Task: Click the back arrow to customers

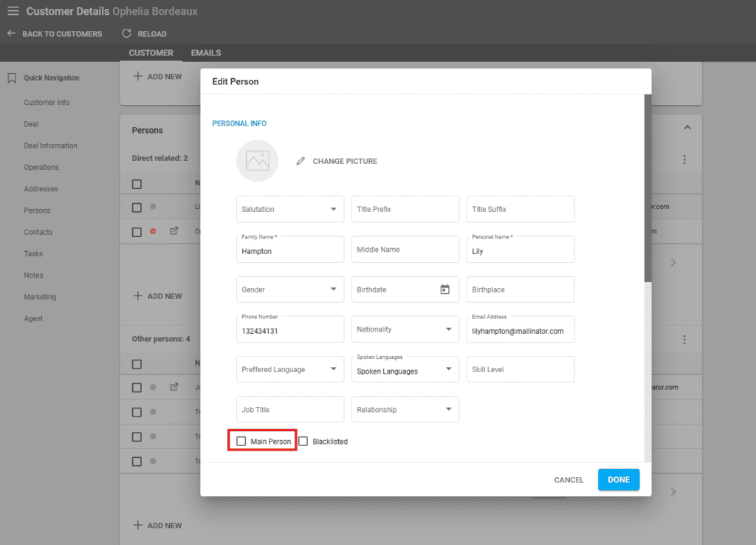Action: click(x=11, y=33)
